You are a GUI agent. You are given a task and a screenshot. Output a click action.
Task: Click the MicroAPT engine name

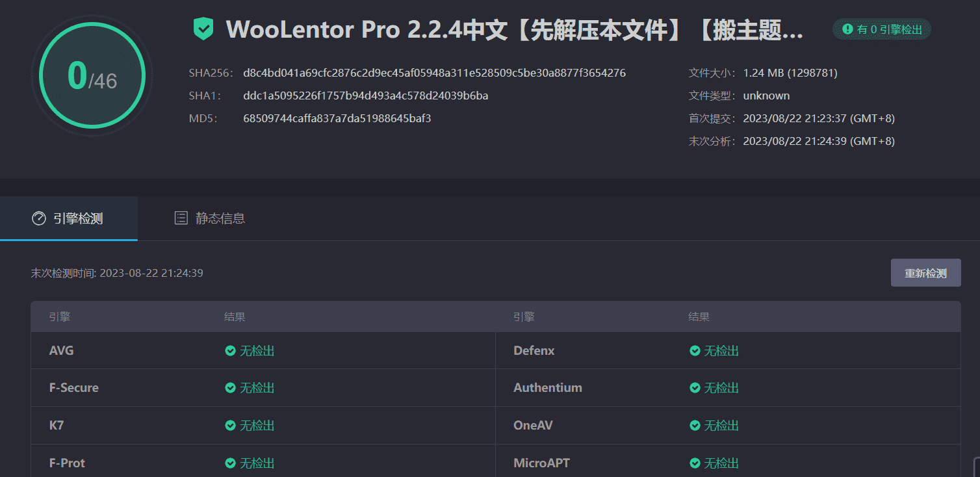pos(541,463)
